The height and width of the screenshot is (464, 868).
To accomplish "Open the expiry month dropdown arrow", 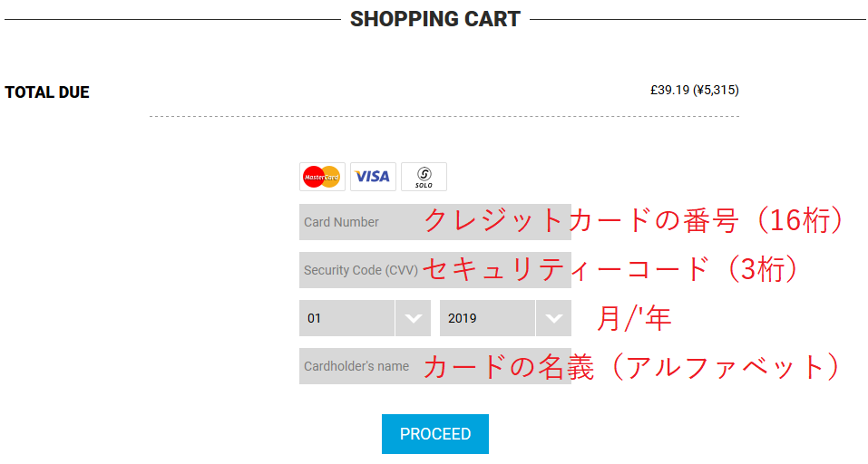I will pyautogui.click(x=413, y=318).
